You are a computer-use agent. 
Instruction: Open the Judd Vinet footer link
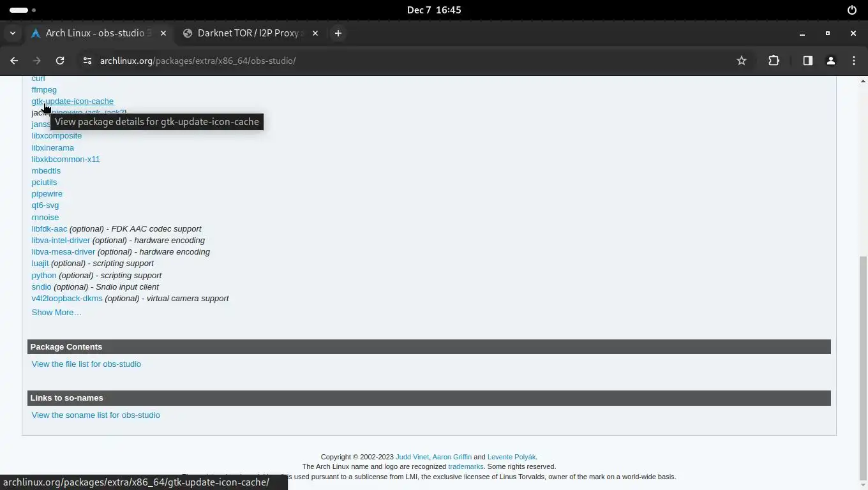pos(412,457)
